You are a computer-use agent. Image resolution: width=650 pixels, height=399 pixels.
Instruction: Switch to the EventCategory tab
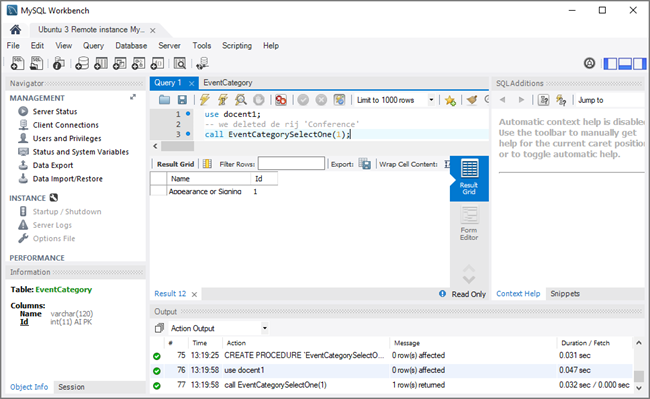228,82
